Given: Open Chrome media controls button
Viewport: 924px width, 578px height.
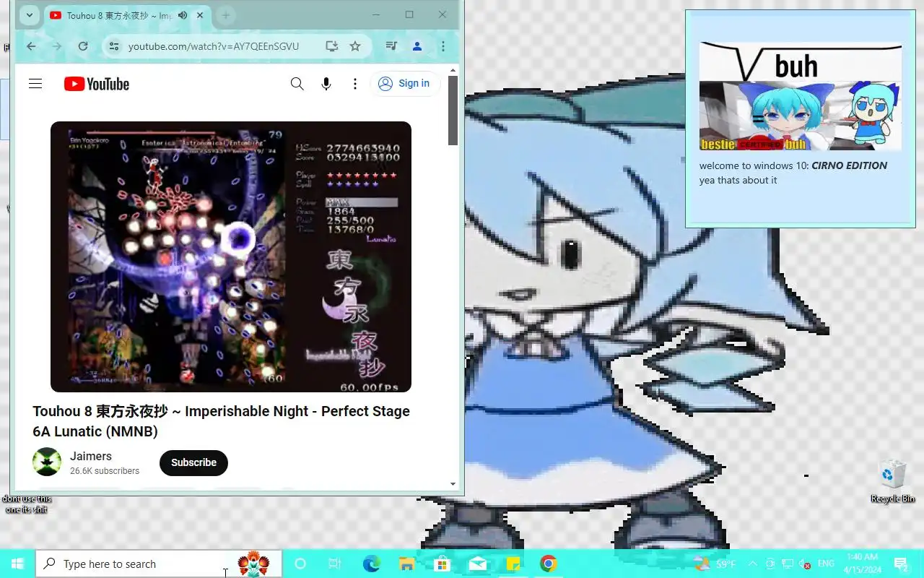Looking at the screenshot, I should (391, 46).
